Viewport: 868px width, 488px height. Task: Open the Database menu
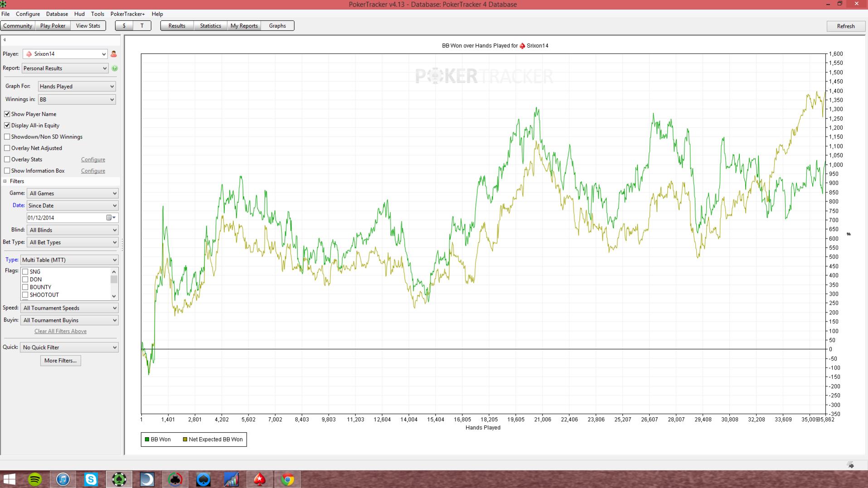pos(57,14)
